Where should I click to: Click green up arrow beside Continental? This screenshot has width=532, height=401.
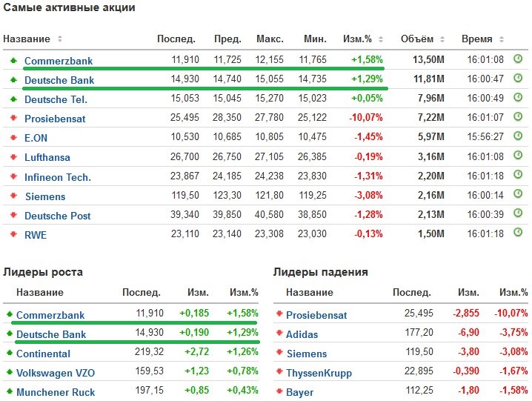pos(8,354)
